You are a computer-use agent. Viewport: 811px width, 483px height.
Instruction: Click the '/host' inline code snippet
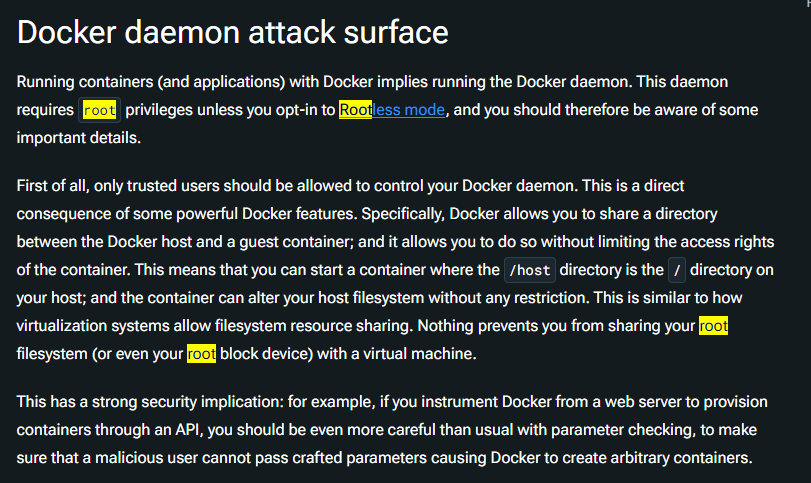point(530,270)
